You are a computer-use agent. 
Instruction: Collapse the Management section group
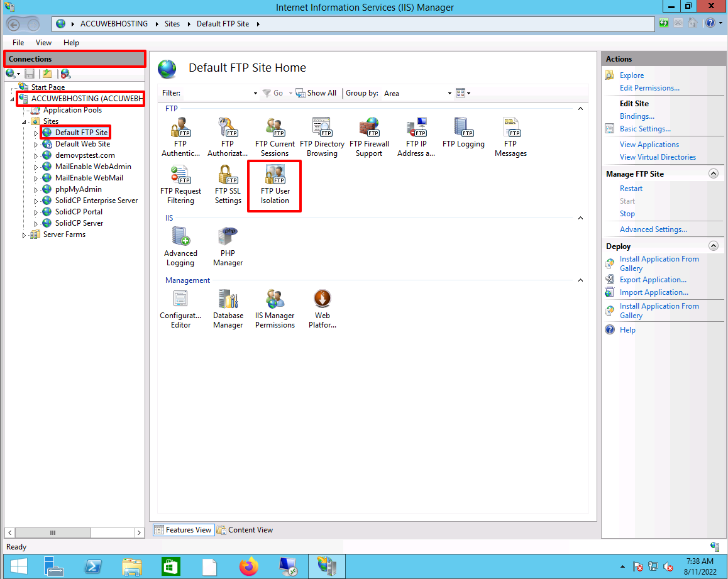click(580, 280)
